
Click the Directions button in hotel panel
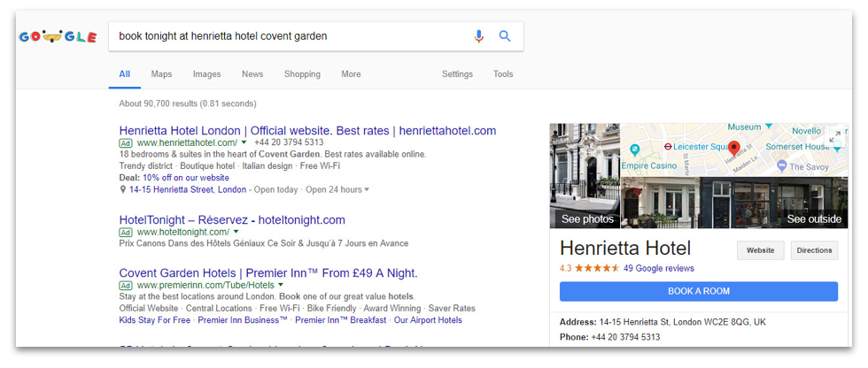[x=814, y=250]
